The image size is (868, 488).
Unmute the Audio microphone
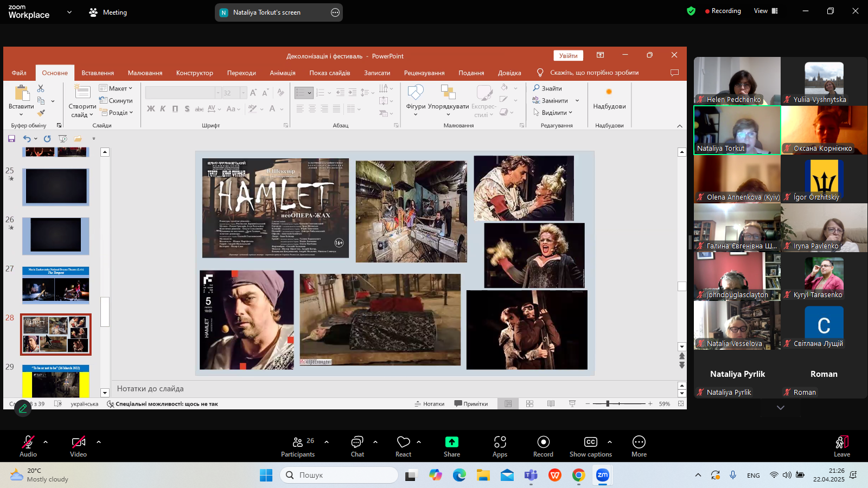pyautogui.click(x=28, y=442)
